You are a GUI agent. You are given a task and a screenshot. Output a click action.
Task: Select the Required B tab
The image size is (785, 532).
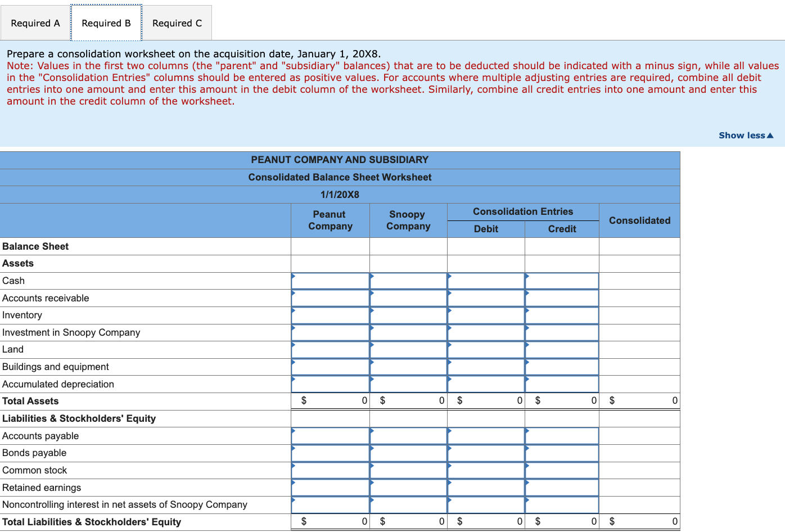(106, 23)
